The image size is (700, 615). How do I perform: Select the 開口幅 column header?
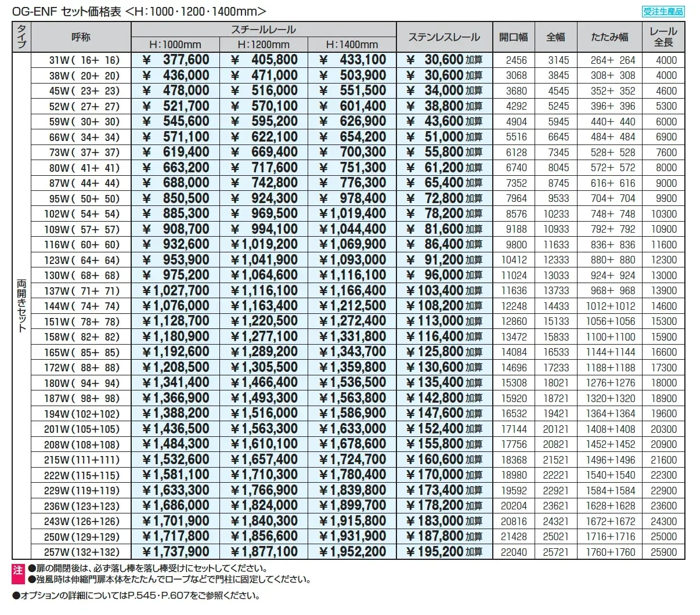click(x=514, y=37)
